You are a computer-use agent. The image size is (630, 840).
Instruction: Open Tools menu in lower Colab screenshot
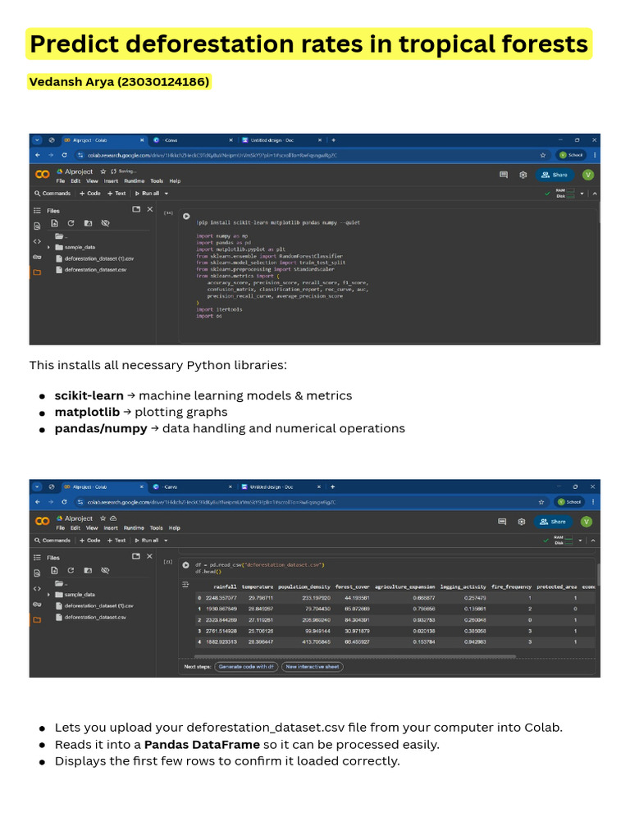[157, 528]
